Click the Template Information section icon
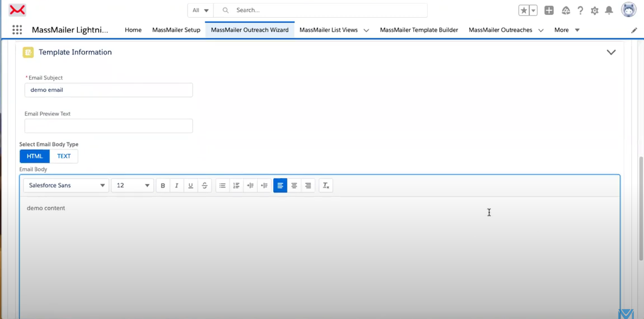The image size is (644, 319). coord(28,52)
